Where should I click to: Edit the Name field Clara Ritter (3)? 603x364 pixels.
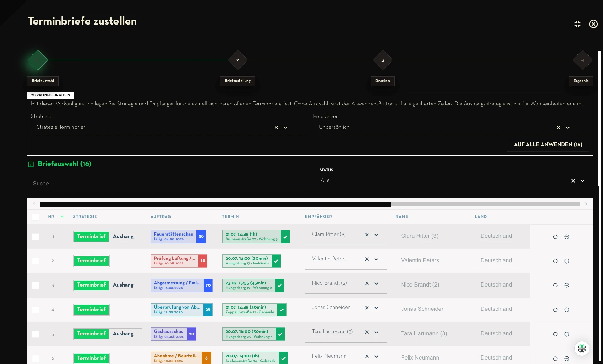tap(431, 236)
